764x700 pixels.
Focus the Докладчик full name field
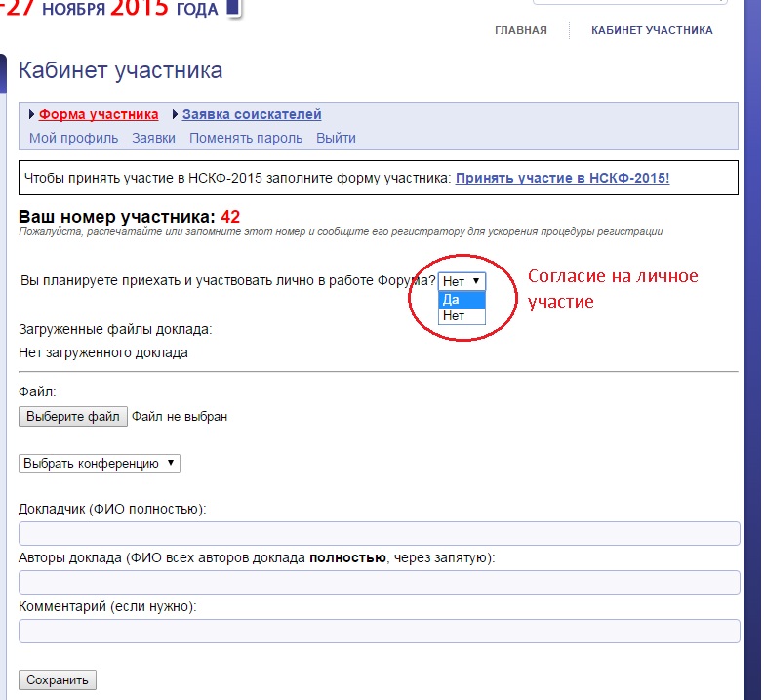tap(380, 533)
